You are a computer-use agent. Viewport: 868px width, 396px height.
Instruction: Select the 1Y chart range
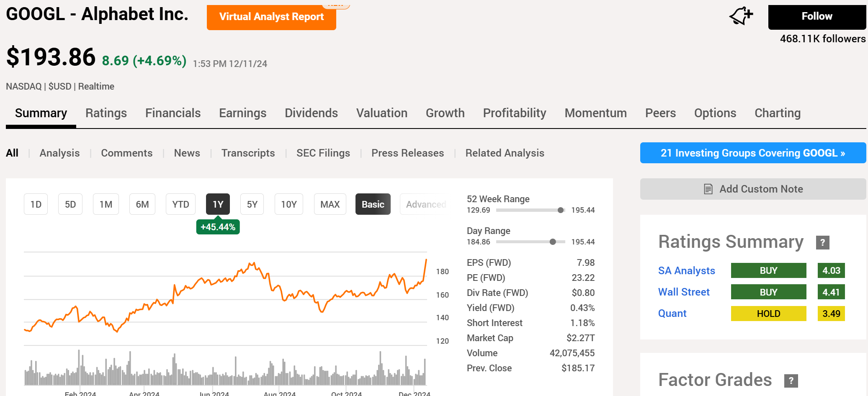pos(218,204)
